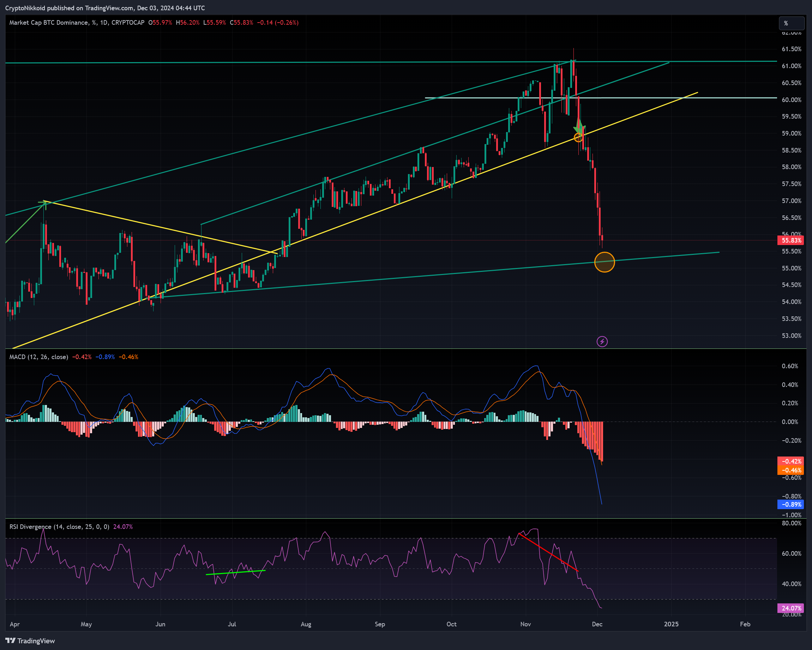Click the red −0.42% MACD axis tag
The width and height of the screenshot is (812, 650).
coord(790,461)
